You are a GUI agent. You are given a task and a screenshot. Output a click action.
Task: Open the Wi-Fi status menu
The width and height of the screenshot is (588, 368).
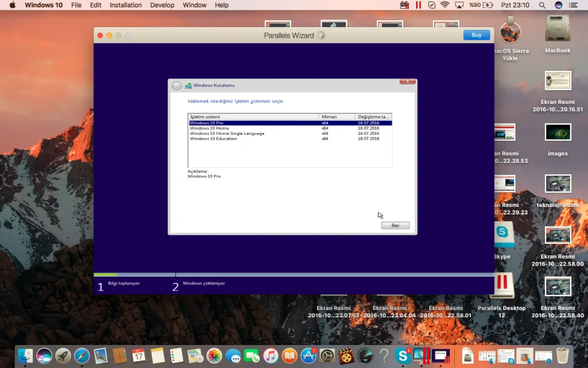445,5
